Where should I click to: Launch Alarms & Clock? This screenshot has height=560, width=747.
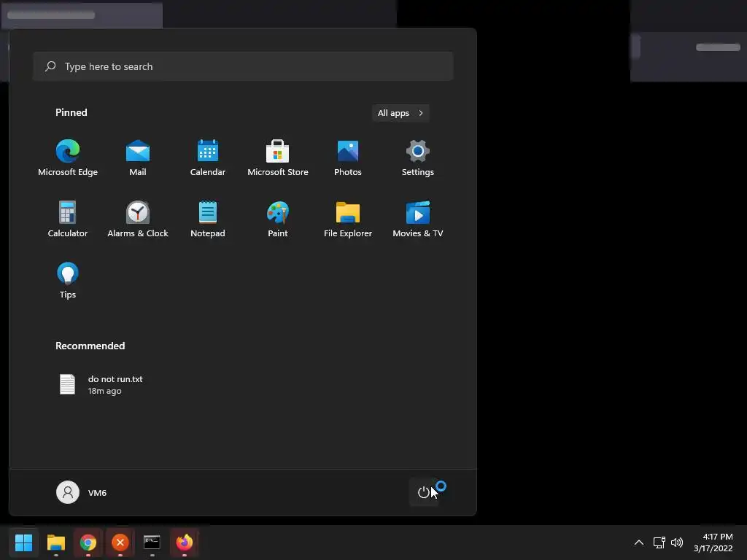coord(138,219)
